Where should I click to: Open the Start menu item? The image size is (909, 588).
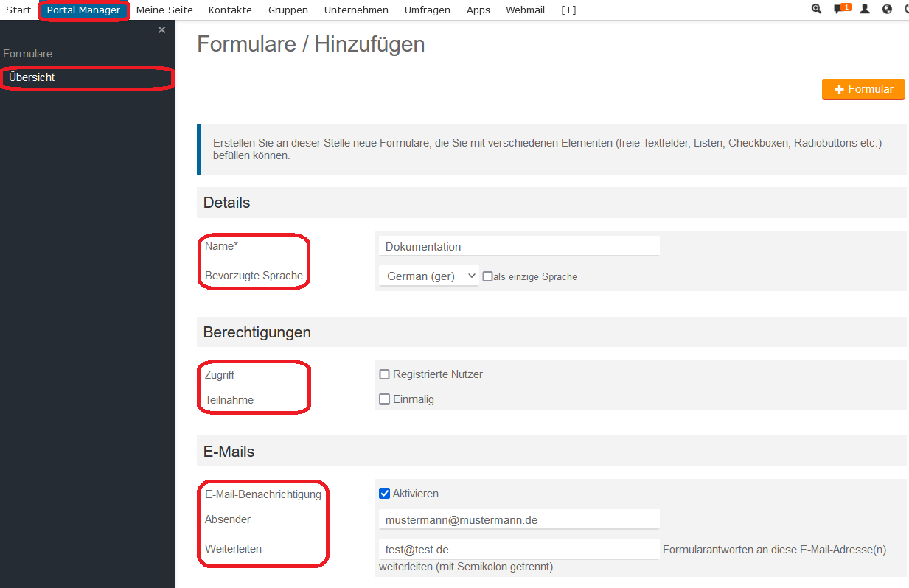pyautogui.click(x=18, y=10)
